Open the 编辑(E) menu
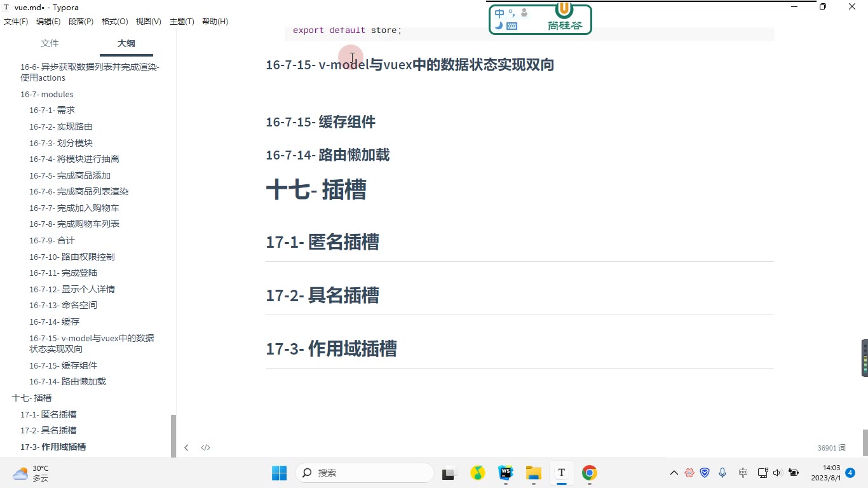The image size is (868, 488). coord(48,22)
